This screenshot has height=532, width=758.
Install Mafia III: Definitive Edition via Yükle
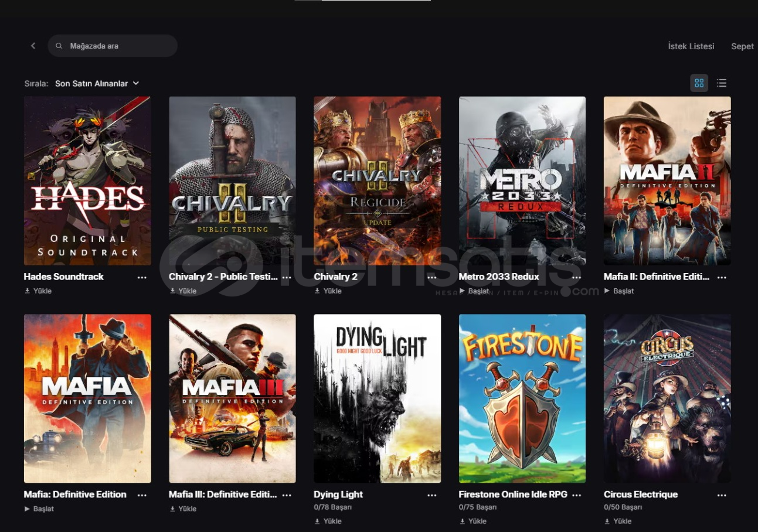pyautogui.click(x=183, y=509)
